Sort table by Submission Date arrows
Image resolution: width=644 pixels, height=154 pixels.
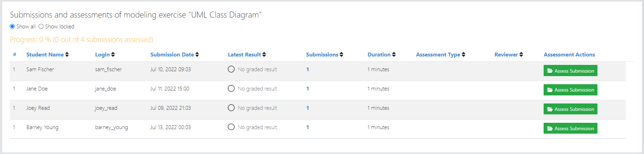(197, 55)
